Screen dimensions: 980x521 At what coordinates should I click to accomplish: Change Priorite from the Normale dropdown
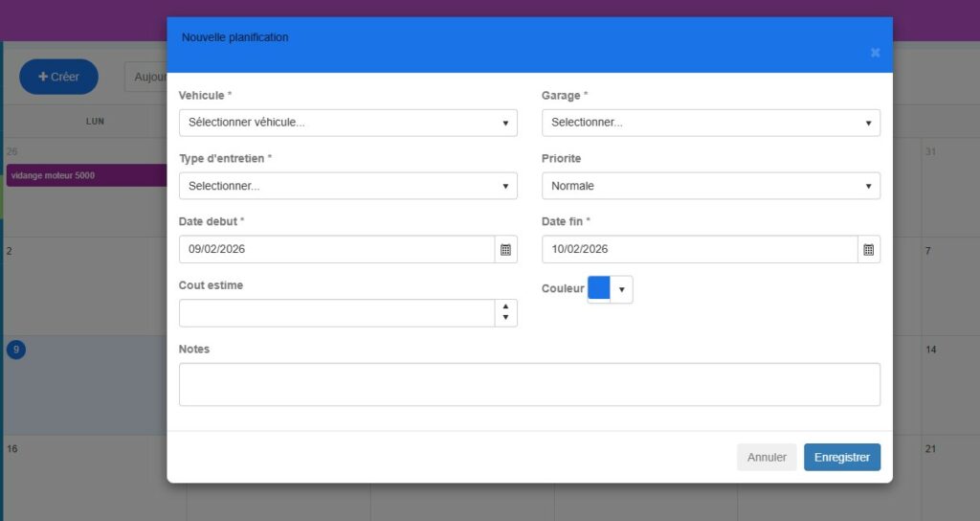(710, 186)
